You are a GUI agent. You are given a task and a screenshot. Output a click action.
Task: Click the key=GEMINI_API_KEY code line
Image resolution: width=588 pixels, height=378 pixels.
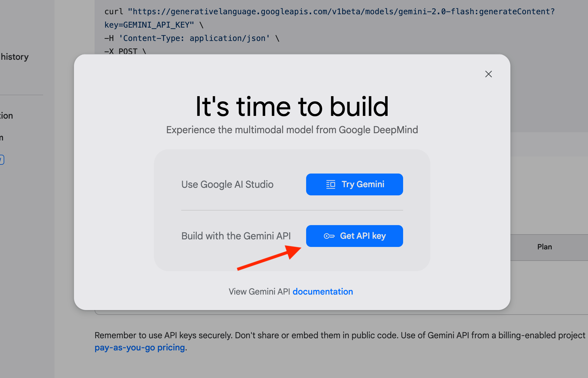pyautogui.click(x=154, y=25)
